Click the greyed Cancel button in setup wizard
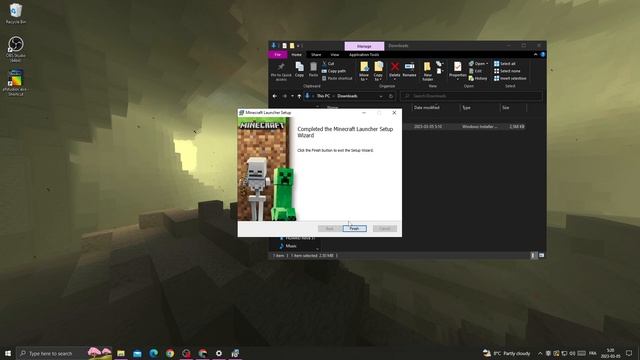640x360 pixels. (x=384, y=229)
